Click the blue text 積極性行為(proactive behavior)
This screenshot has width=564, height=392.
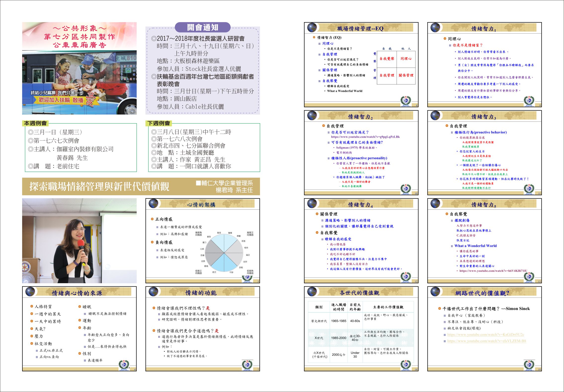coord(480,132)
